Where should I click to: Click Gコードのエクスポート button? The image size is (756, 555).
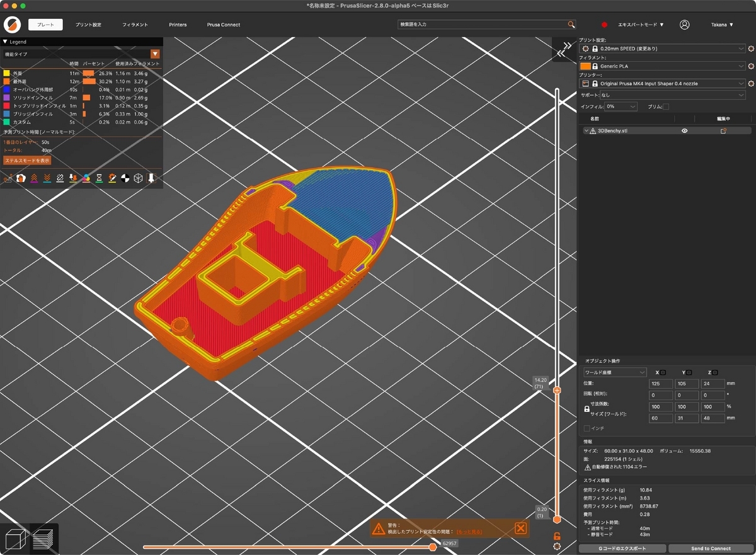tap(622, 548)
